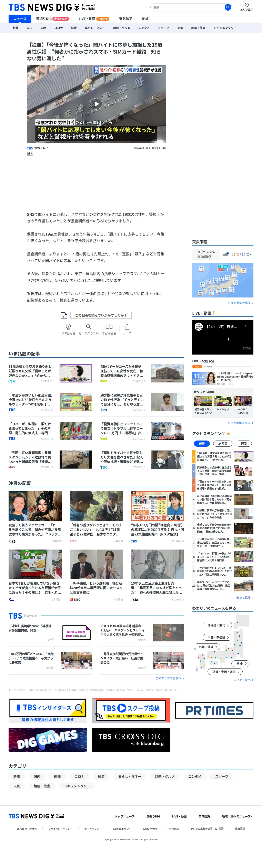Expand the 21℃/16℃ weather detail chevron
The image size is (262, 868).
pyautogui.click(x=250, y=254)
